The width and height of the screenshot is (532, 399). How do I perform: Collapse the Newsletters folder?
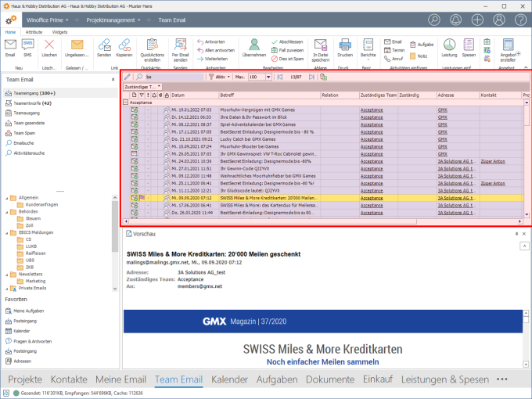pos(7,274)
